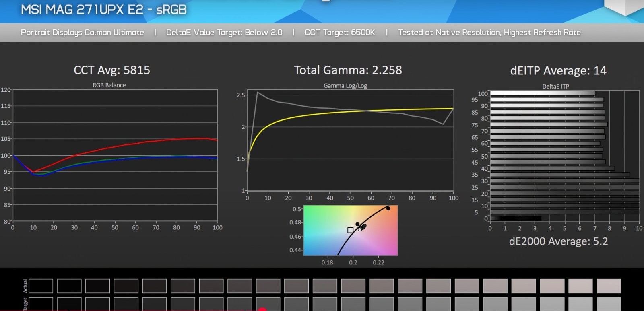The image size is (644, 311).
Task: Click the "dE2000 Average: 5.2" readout
Action: click(558, 241)
